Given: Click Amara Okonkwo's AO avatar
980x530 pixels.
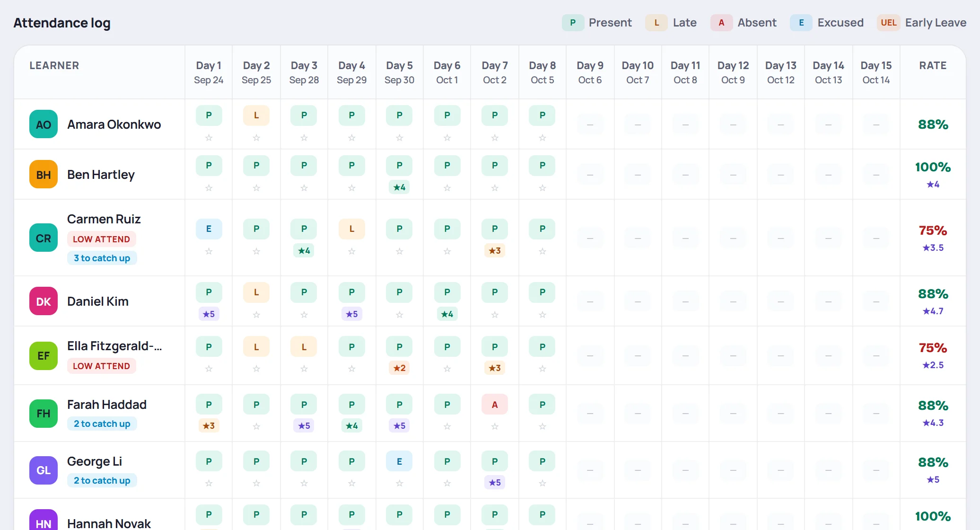Looking at the screenshot, I should (x=44, y=124).
